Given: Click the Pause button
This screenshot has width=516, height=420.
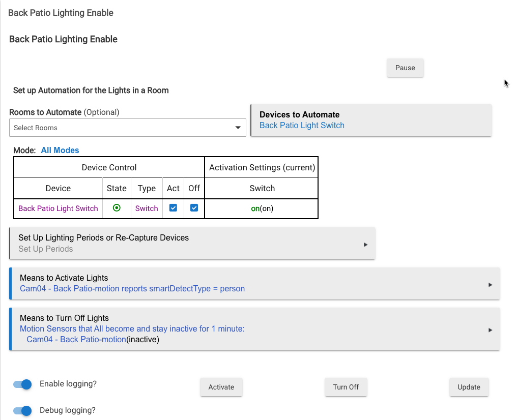Looking at the screenshot, I should click(x=405, y=68).
